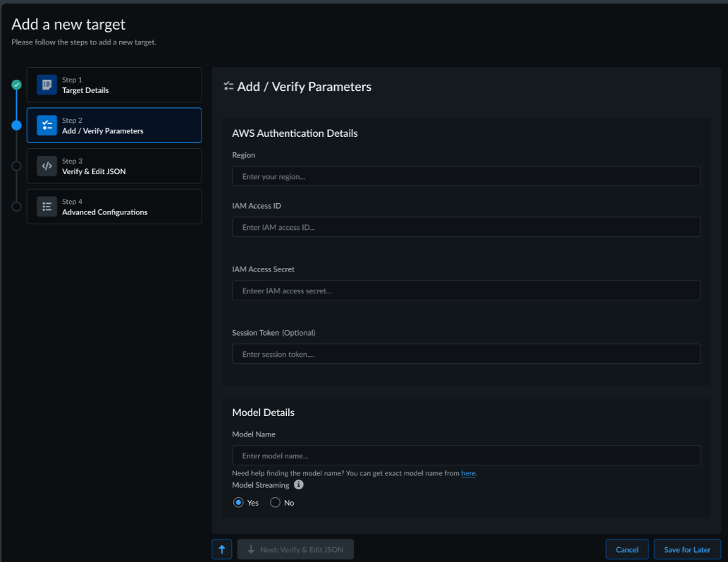The image size is (728, 562).
Task: Click the green completed step checkmark
Action: coord(17,85)
